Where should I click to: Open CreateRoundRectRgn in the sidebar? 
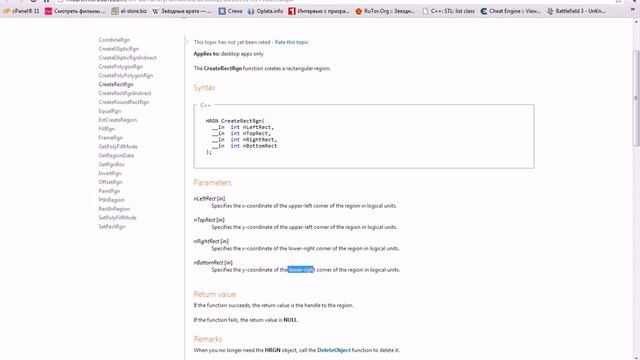(x=124, y=102)
